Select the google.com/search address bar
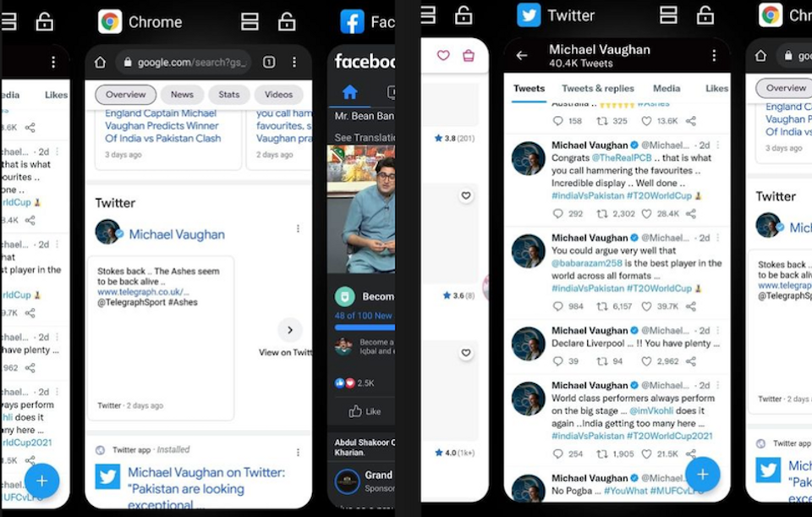This screenshot has width=812, height=517. click(184, 62)
